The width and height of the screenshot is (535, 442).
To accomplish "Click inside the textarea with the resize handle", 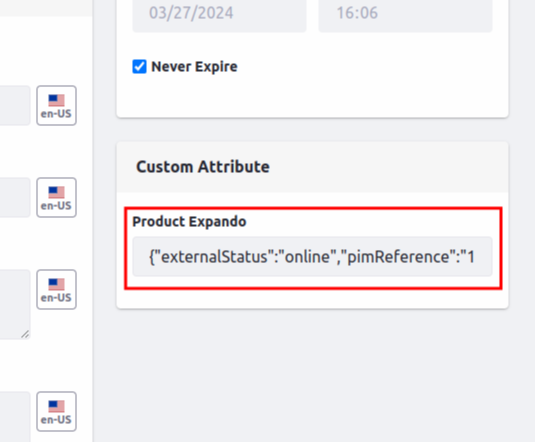I will click(x=15, y=304).
